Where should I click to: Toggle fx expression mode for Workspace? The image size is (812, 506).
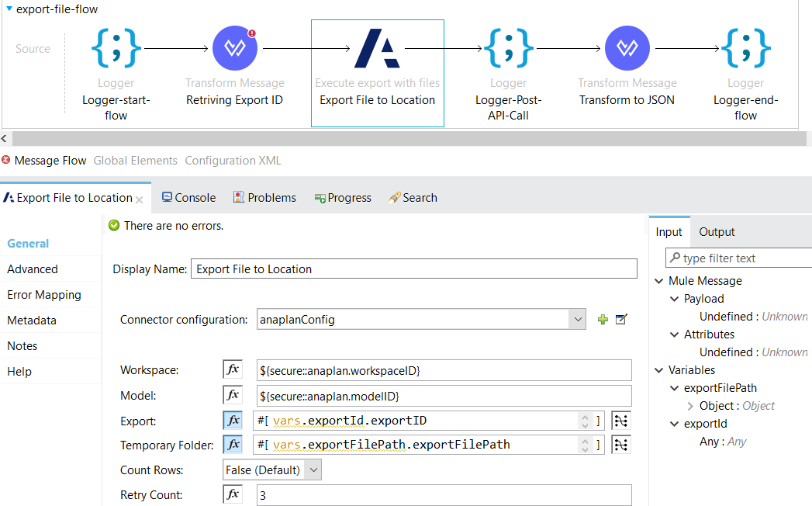click(233, 369)
